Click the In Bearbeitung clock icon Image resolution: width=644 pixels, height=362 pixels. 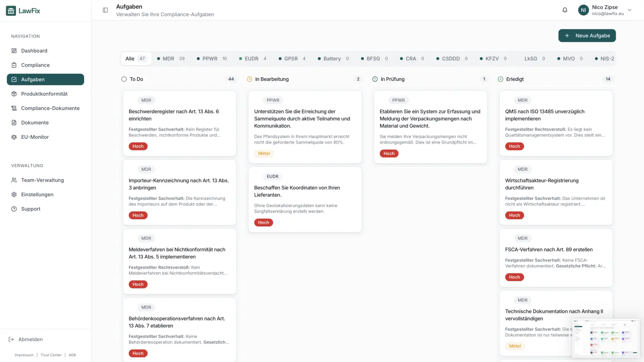[250, 79]
